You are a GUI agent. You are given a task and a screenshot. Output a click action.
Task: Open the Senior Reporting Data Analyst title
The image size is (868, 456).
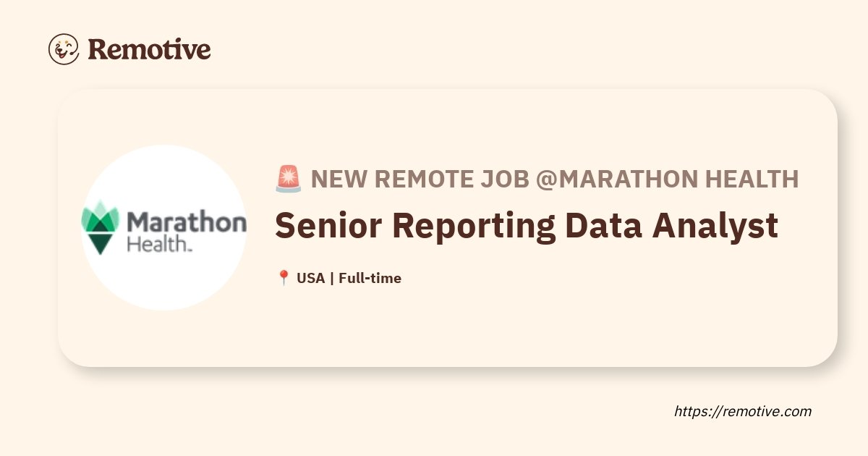(x=527, y=226)
